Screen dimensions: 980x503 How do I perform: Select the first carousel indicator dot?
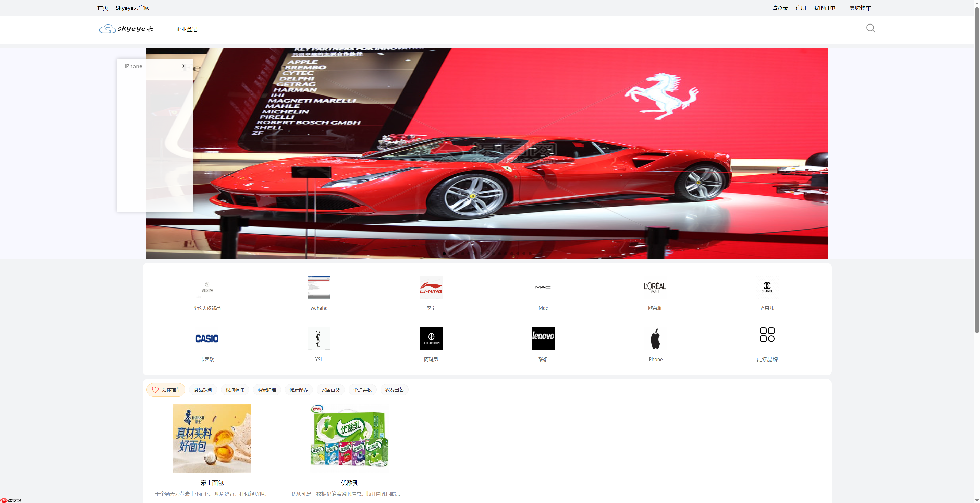(444, 253)
